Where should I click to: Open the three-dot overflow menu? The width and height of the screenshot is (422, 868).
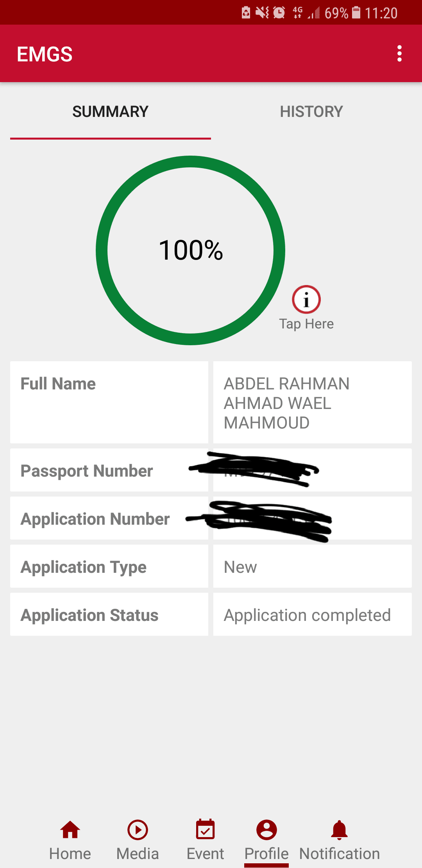coord(399,54)
